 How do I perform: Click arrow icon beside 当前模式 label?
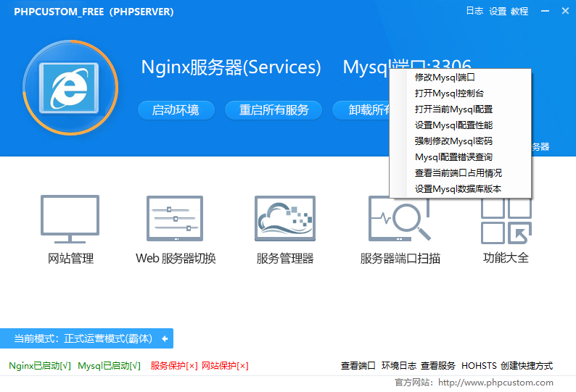coord(165,339)
